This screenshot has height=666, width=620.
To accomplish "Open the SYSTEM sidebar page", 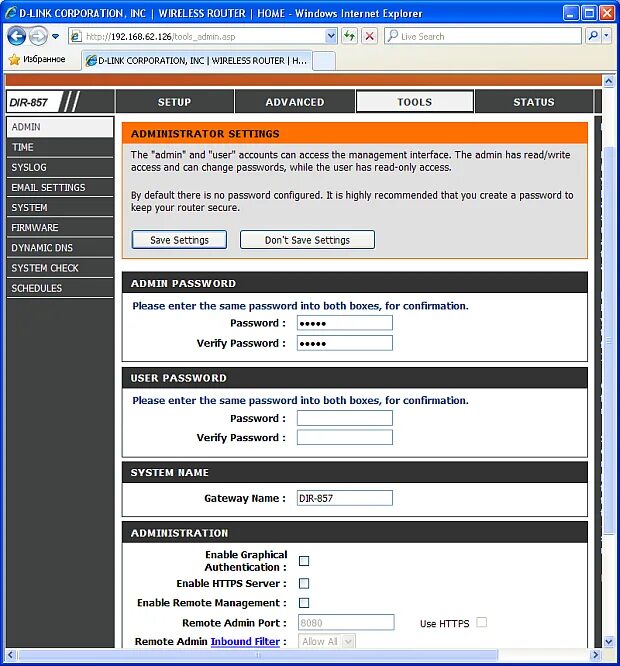I will coord(60,208).
